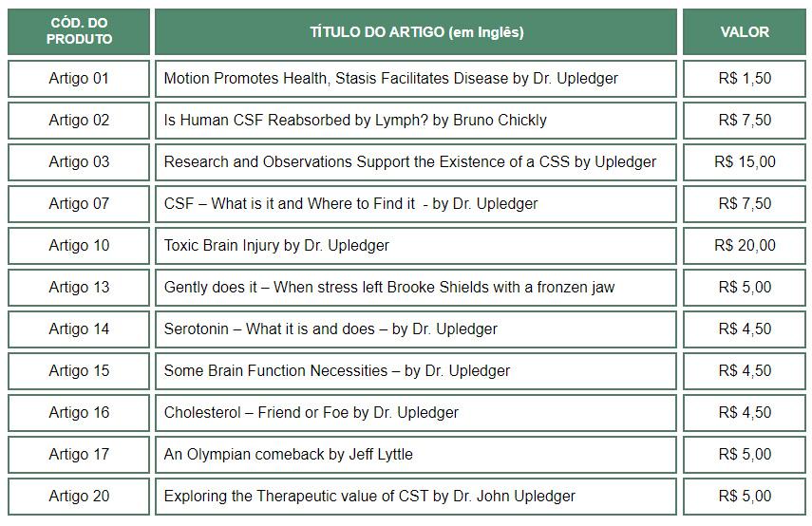The height and width of the screenshot is (526, 812).
Task: Open the article "Motion Promotes Health, Stasis Facilitates Disease"
Action: pos(390,78)
